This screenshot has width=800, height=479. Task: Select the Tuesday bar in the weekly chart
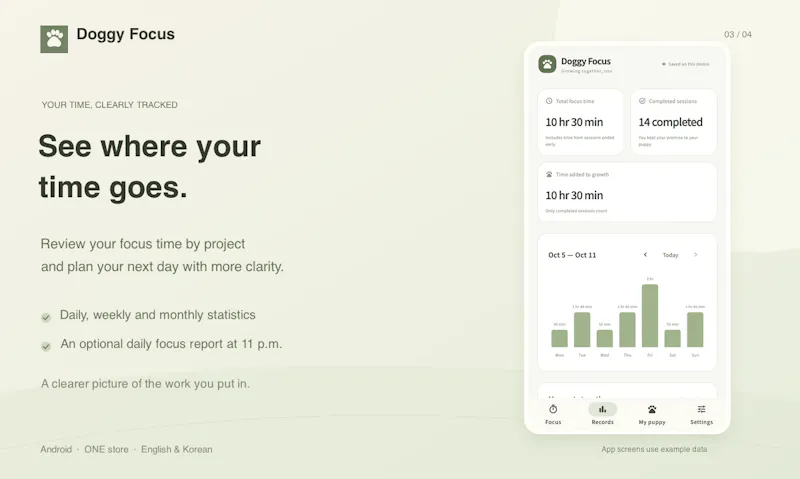pyautogui.click(x=582, y=330)
